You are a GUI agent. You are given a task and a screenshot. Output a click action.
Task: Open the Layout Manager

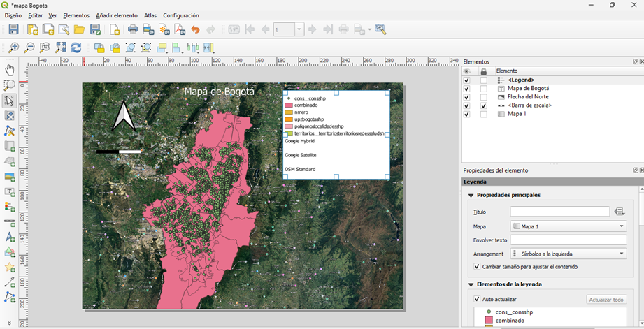[64, 29]
